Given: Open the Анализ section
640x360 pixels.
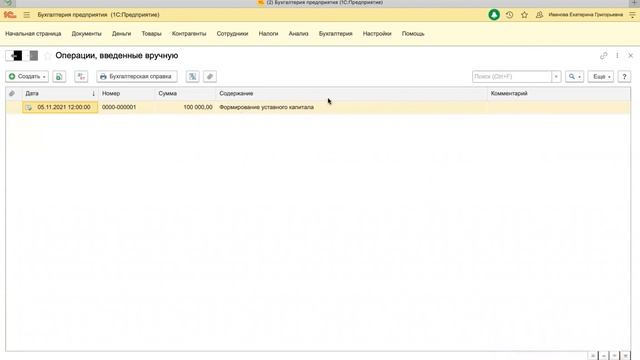Looking at the screenshot, I should (x=298, y=33).
